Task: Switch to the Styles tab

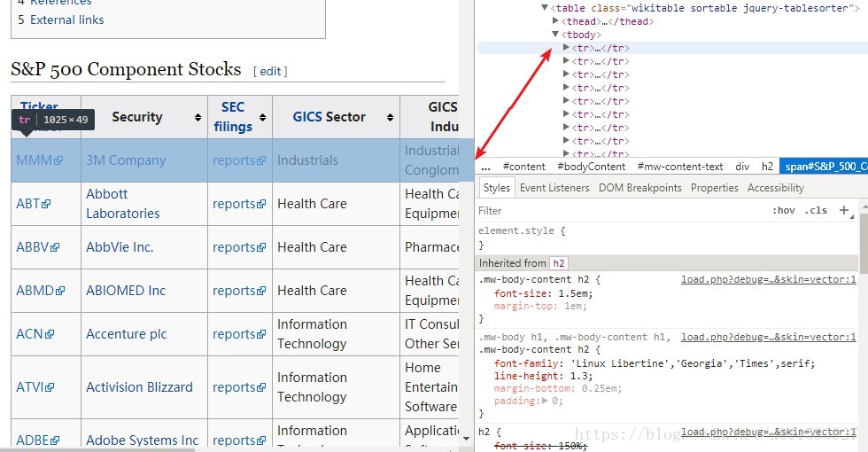Action: tap(497, 188)
